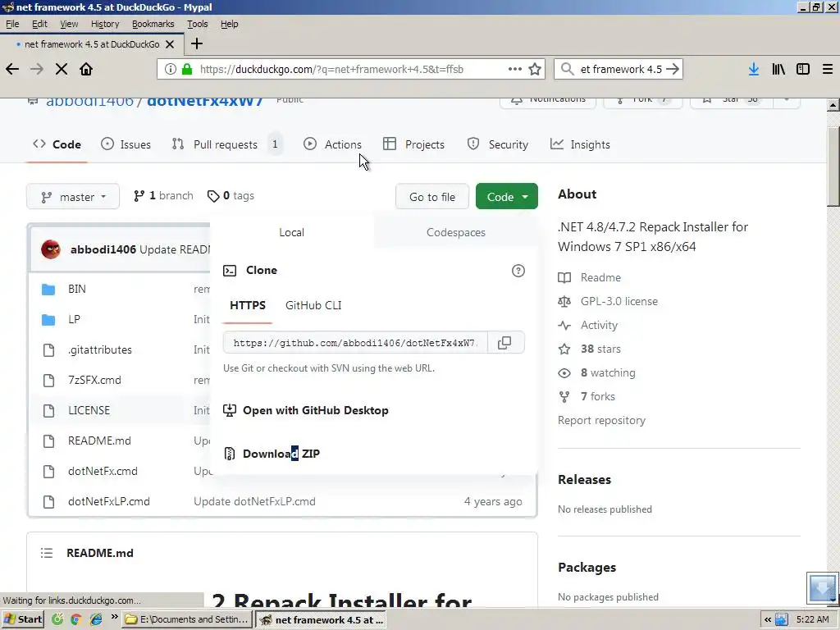840x630 pixels.
Task: Show site information icon in address bar
Action: (x=171, y=69)
